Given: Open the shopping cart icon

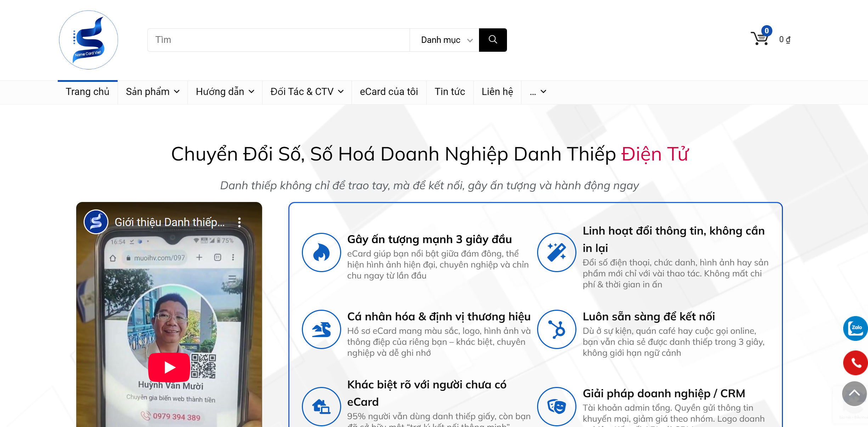Looking at the screenshot, I should point(760,38).
